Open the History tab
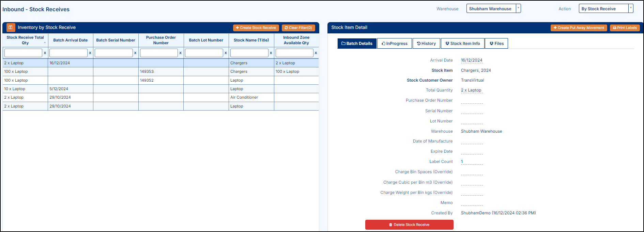Viewport: 644px width, 232px height. tap(426, 44)
